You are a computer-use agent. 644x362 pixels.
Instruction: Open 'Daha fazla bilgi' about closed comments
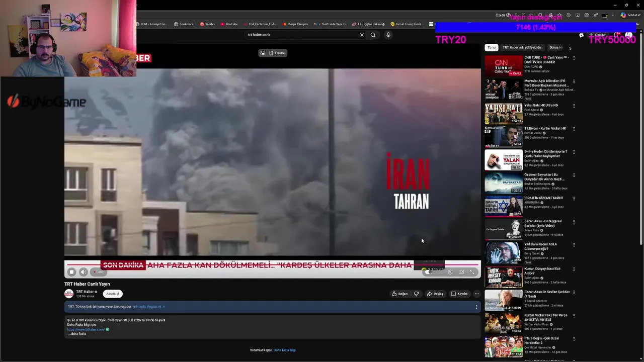[x=285, y=350]
